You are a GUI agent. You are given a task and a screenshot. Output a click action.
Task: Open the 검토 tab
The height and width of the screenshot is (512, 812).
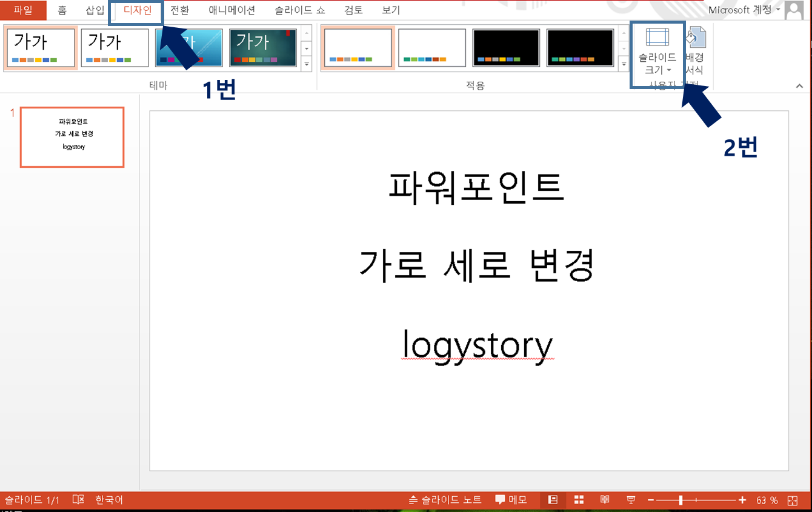tap(353, 10)
